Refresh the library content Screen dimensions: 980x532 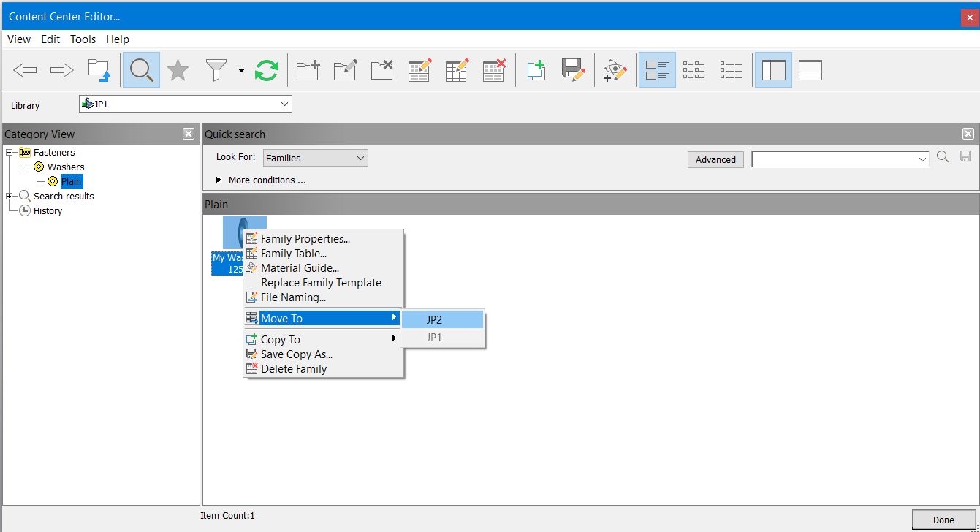pyautogui.click(x=267, y=69)
